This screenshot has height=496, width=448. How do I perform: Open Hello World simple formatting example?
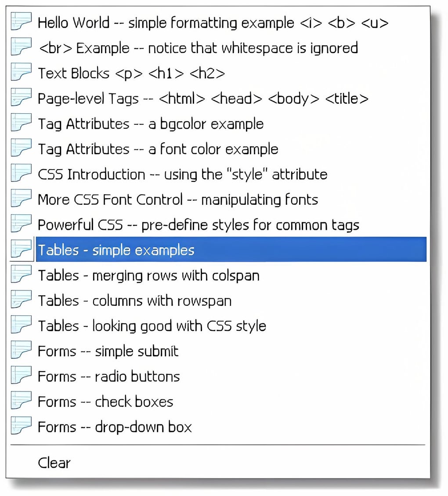213,23
